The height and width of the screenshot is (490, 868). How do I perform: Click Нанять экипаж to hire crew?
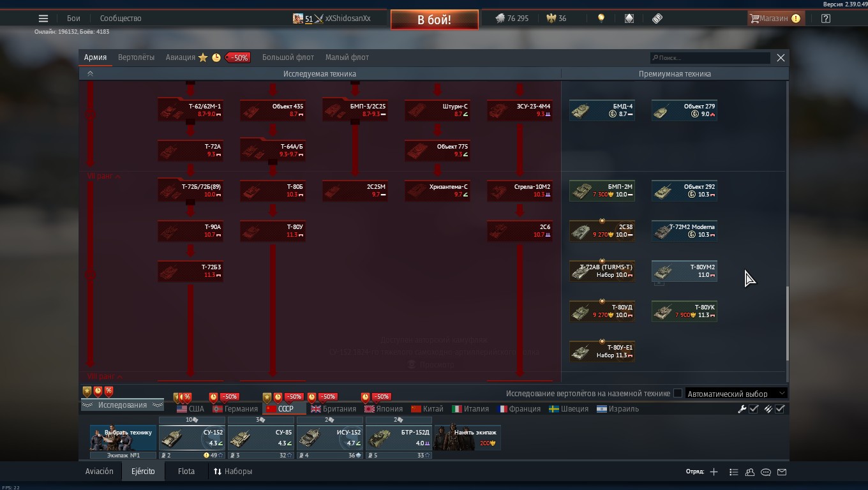(468, 438)
